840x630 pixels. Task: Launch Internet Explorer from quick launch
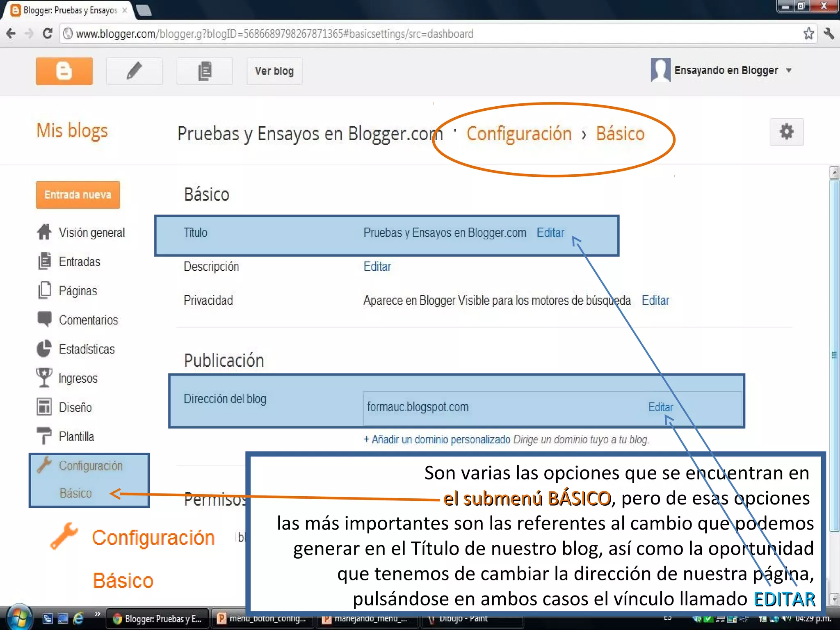[78, 619]
